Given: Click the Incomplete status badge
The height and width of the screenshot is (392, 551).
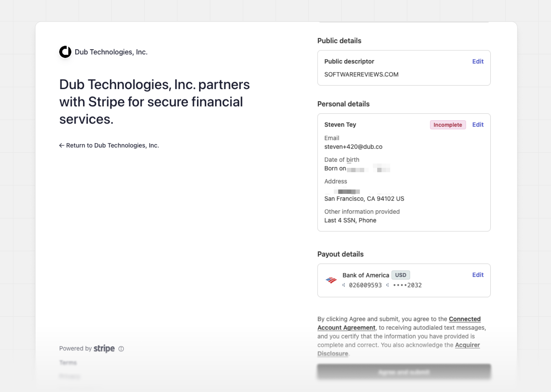Looking at the screenshot, I should tap(448, 125).
